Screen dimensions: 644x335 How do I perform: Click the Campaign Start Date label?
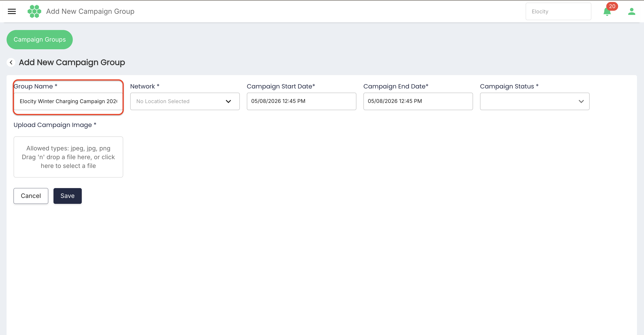pos(281,86)
